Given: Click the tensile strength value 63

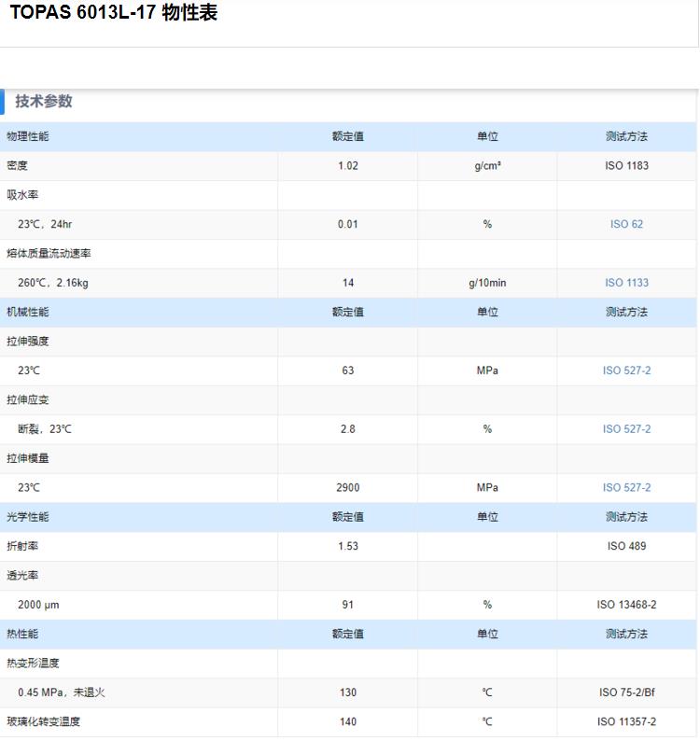Looking at the screenshot, I should point(348,370).
